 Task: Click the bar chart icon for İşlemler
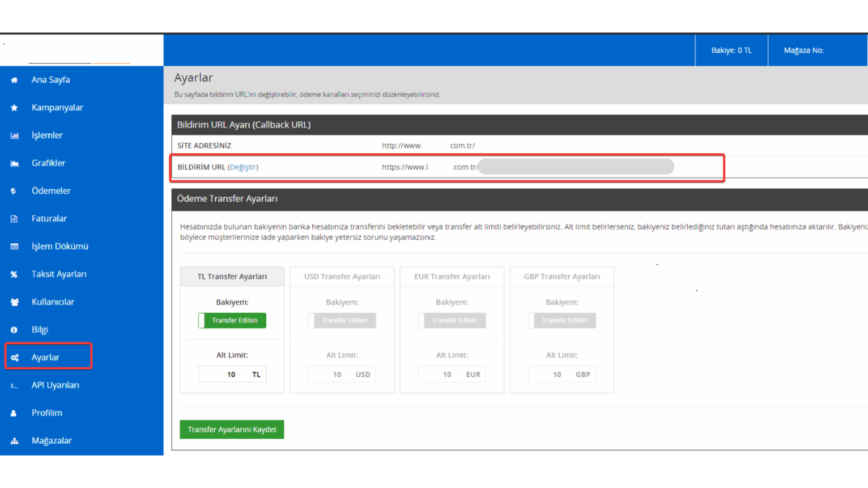tap(14, 136)
